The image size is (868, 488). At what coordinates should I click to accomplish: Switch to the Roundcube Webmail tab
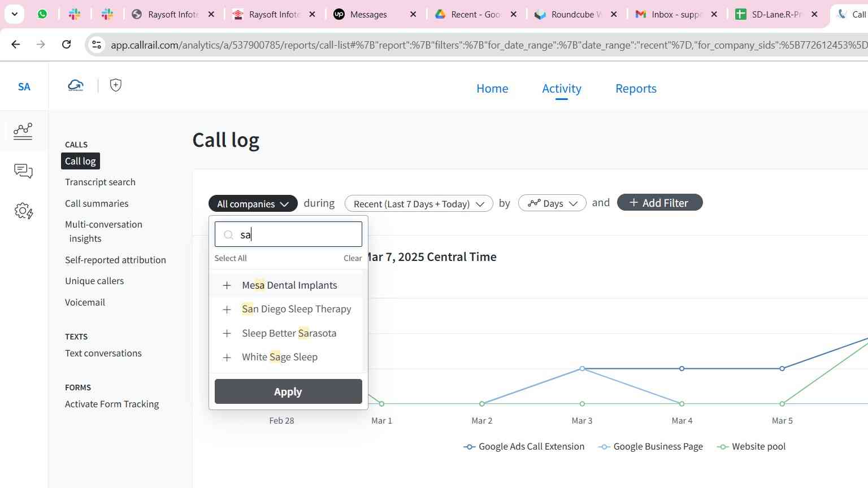coord(570,14)
